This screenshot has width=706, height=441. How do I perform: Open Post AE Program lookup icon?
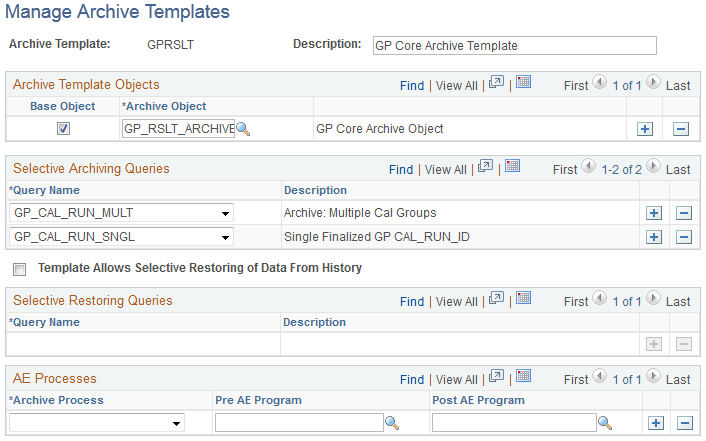pos(605,423)
